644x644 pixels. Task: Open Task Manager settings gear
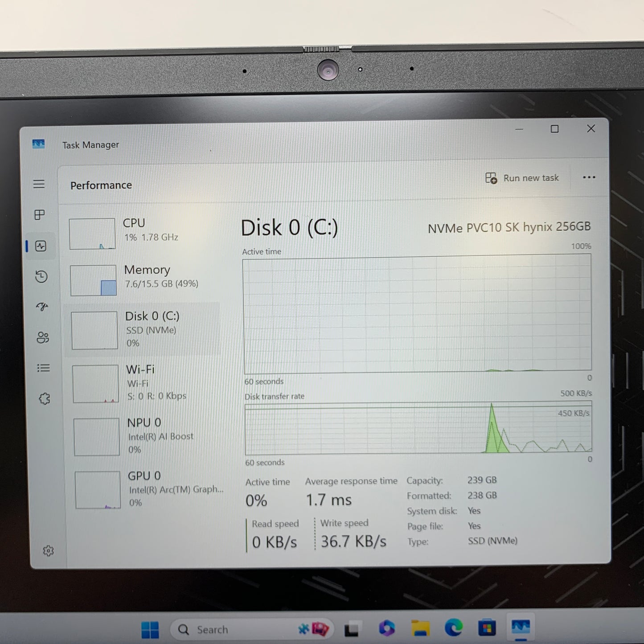tap(48, 551)
